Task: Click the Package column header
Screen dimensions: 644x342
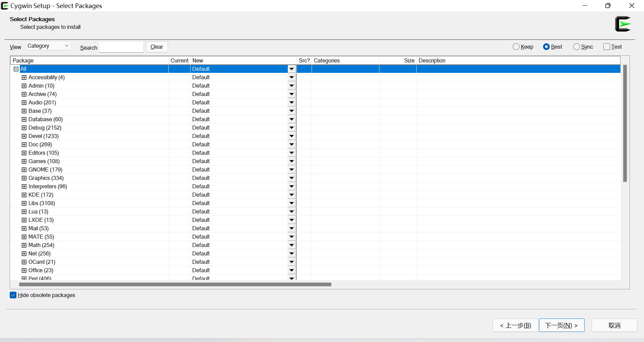Action: click(90, 60)
